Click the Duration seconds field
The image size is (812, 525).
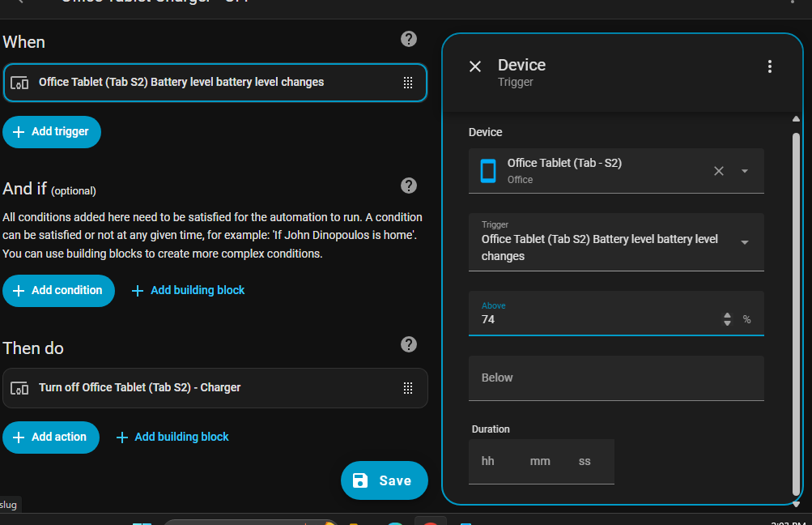click(585, 461)
